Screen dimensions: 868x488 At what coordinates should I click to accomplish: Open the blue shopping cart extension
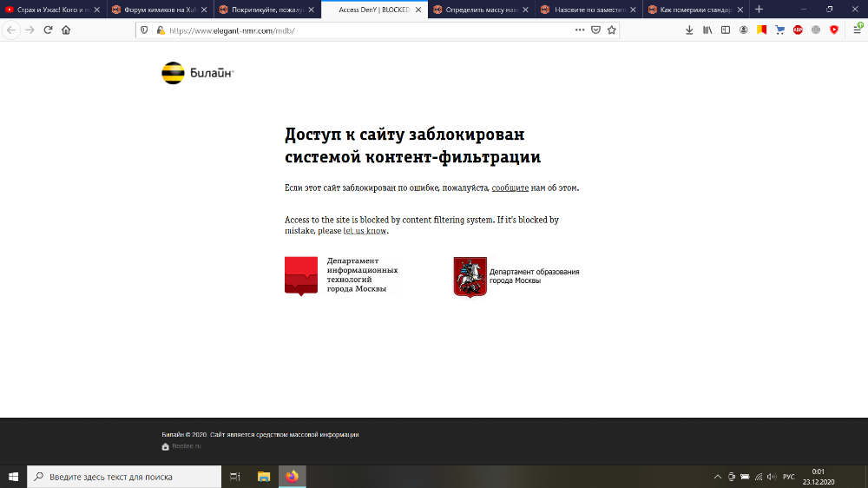[x=779, y=30]
